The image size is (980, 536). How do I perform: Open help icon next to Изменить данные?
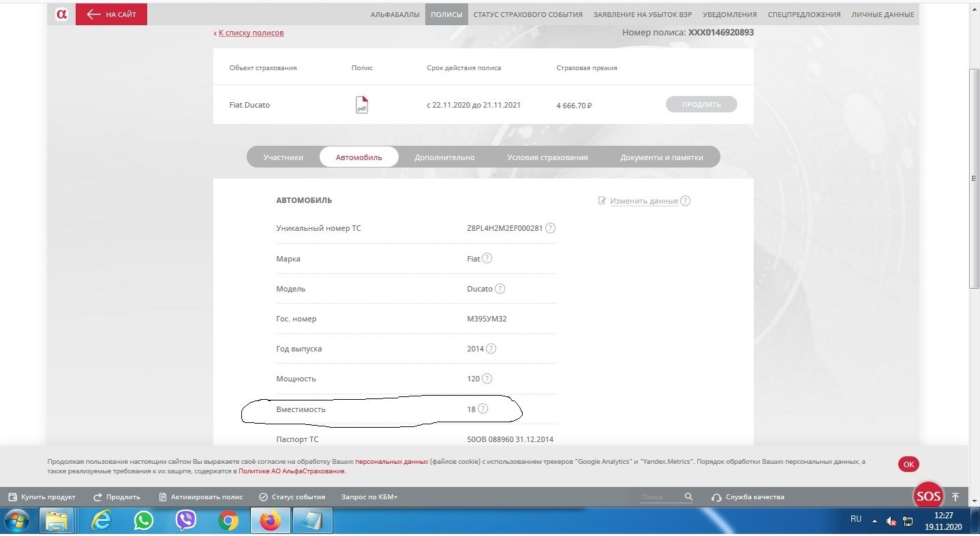point(686,201)
